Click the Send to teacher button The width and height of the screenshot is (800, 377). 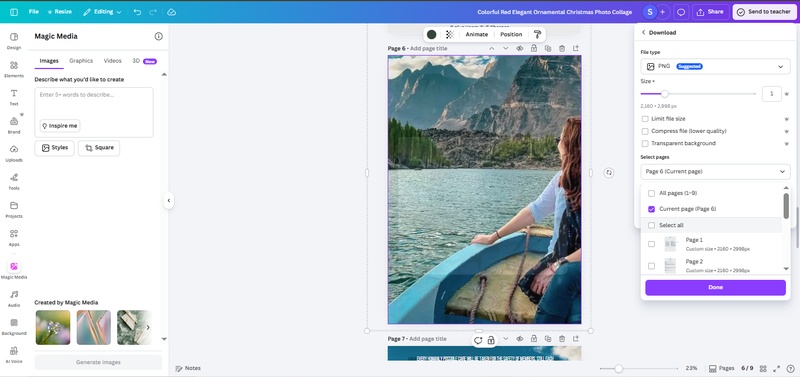point(764,12)
